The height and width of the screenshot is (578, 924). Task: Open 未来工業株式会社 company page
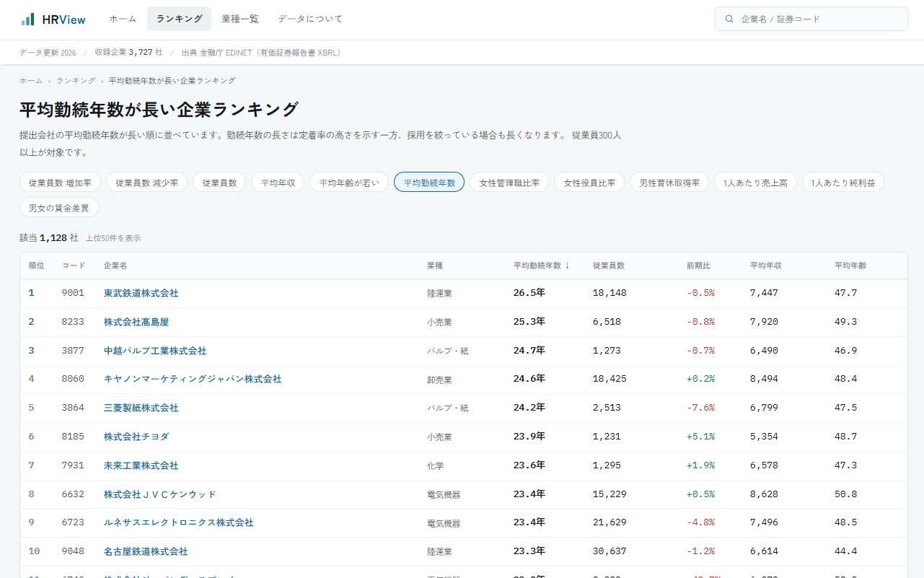coord(141,465)
